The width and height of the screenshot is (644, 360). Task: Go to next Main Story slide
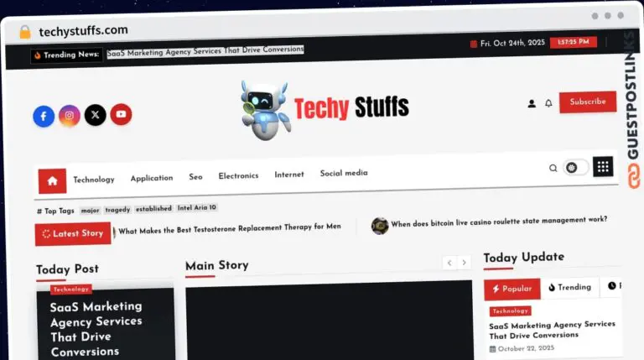[464, 262]
